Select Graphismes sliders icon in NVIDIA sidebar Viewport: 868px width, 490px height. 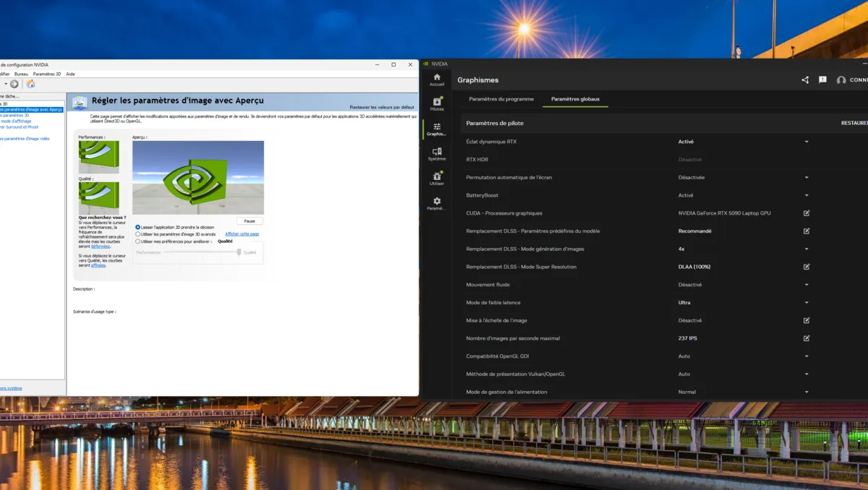[x=437, y=126]
